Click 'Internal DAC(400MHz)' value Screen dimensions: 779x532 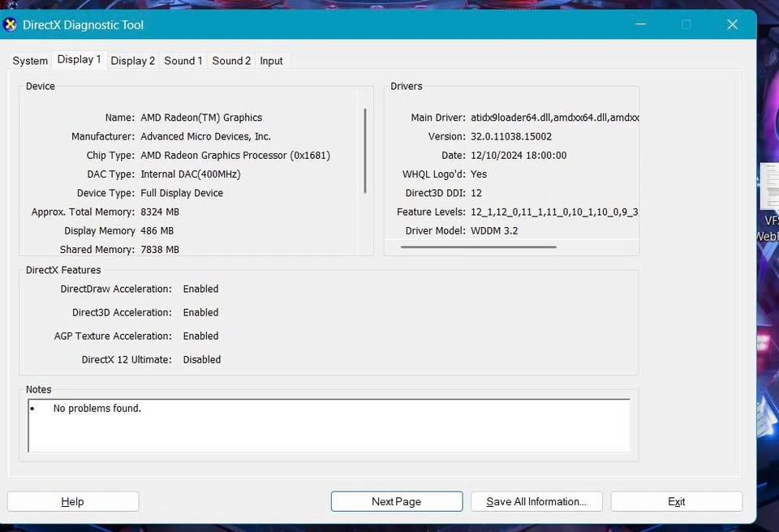pyautogui.click(x=190, y=174)
